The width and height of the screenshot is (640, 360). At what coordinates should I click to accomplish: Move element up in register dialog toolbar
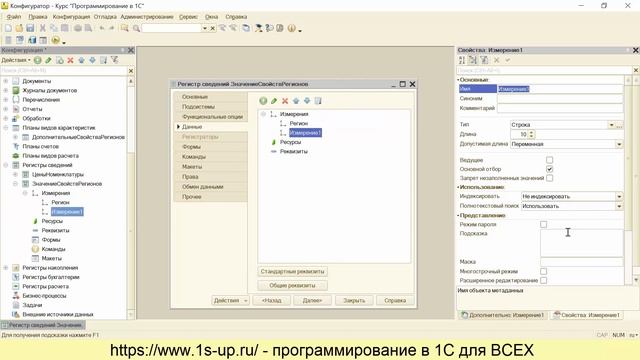[x=296, y=101]
